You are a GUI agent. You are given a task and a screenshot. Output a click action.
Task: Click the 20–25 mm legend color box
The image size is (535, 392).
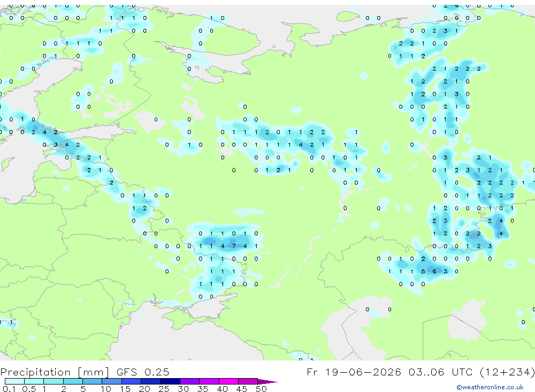151,381
